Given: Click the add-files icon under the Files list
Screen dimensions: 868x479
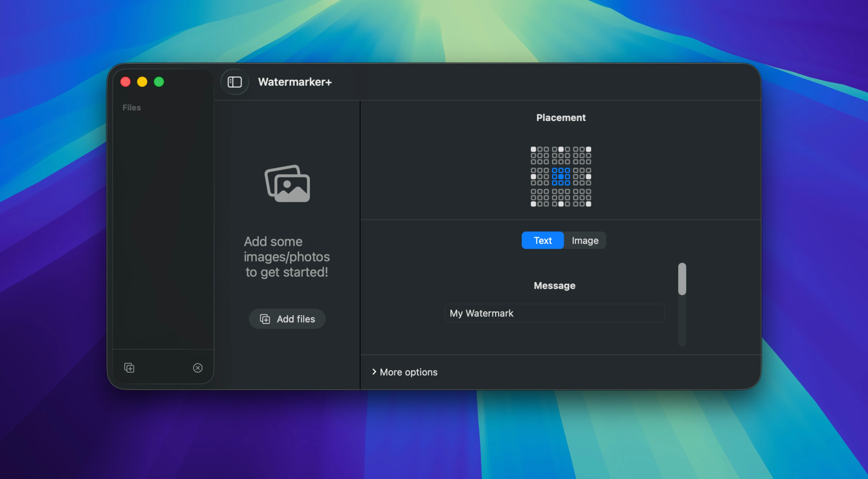Looking at the screenshot, I should [129, 368].
